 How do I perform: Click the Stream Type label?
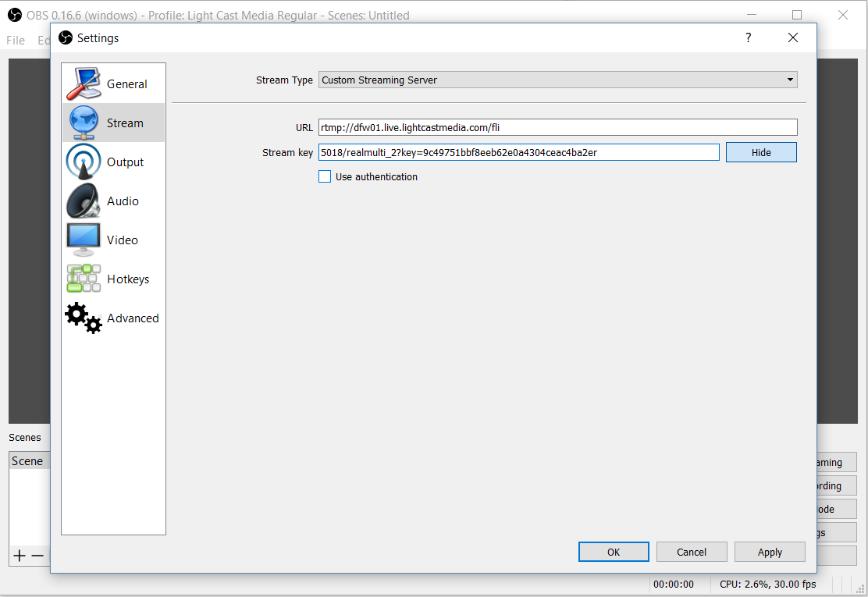[284, 80]
